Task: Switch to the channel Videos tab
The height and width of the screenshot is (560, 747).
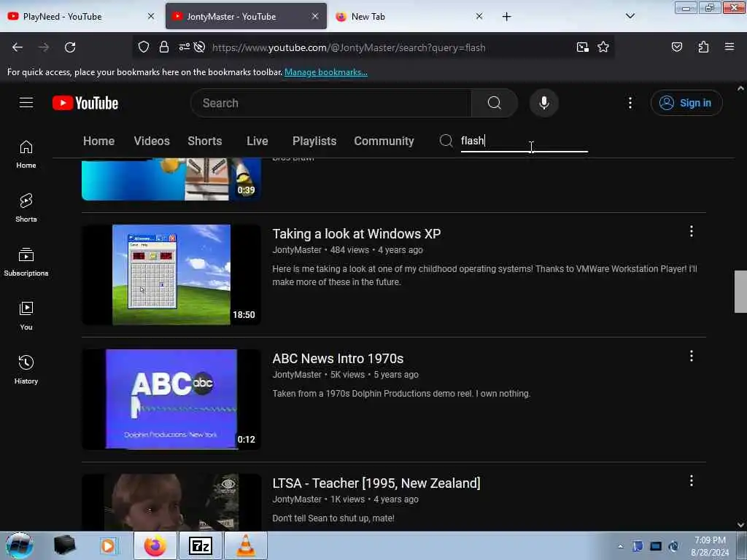Action: (152, 141)
